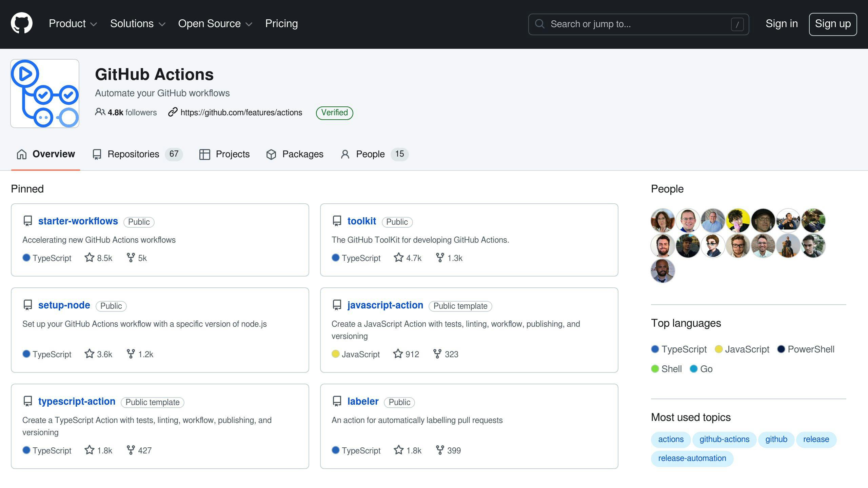Click the slash shortcut key icon

737,24
